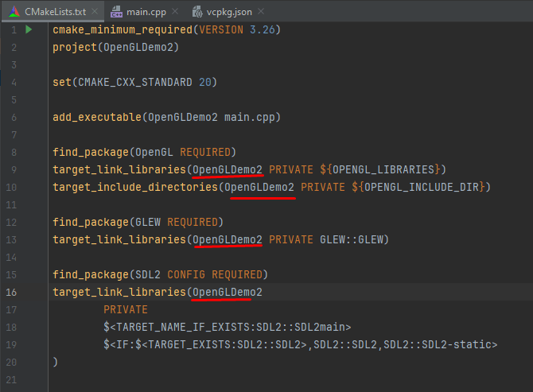Click CONFIG keyword on line 15
The height and width of the screenshot is (392, 533).
[186, 274]
